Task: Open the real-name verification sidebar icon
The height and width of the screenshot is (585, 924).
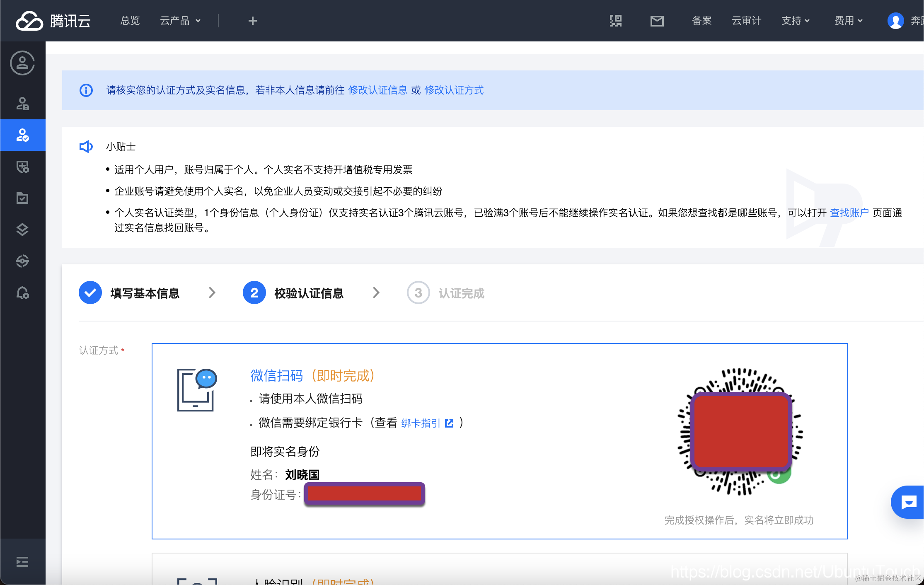Action: [22, 135]
